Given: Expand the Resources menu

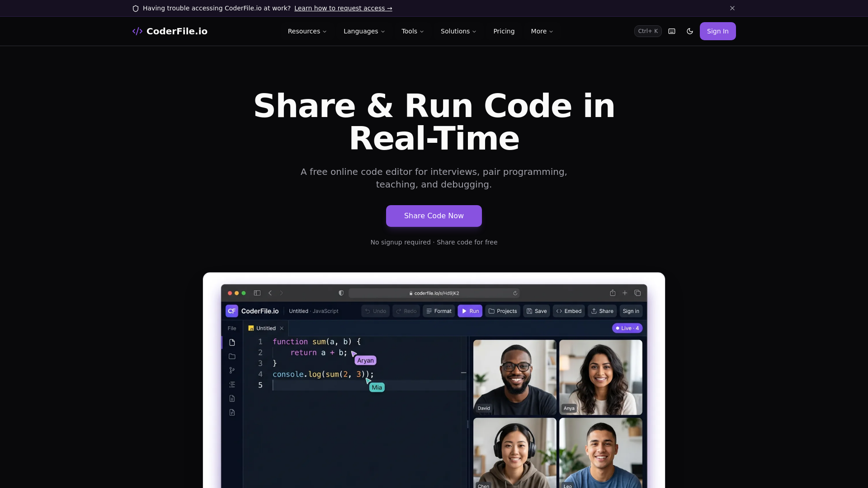Looking at the screenshot, I should pyautogui.click(x=307, y=31).
